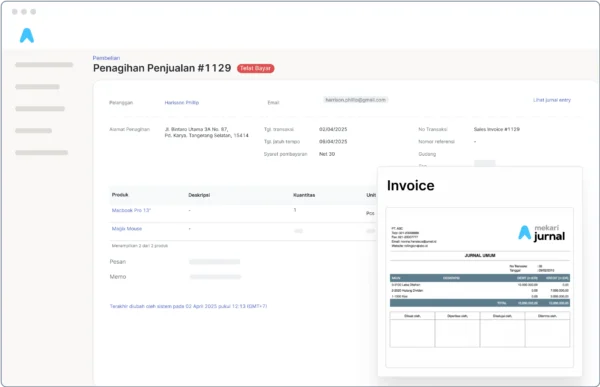Click the mekari jurnal logo on invoice
Viewport: 600px width, 387px height.
point(541,233)
